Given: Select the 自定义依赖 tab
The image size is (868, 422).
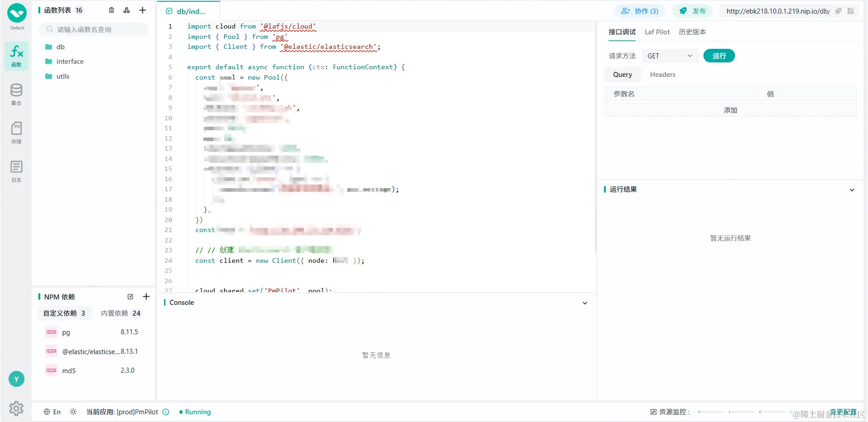Looking at the screenshot, I should pos(64,313).
